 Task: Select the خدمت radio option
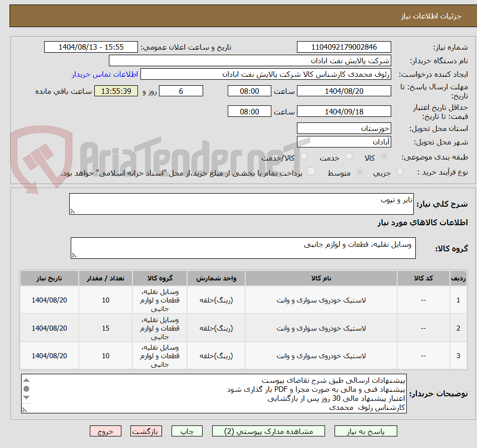(x=349, y=156)
